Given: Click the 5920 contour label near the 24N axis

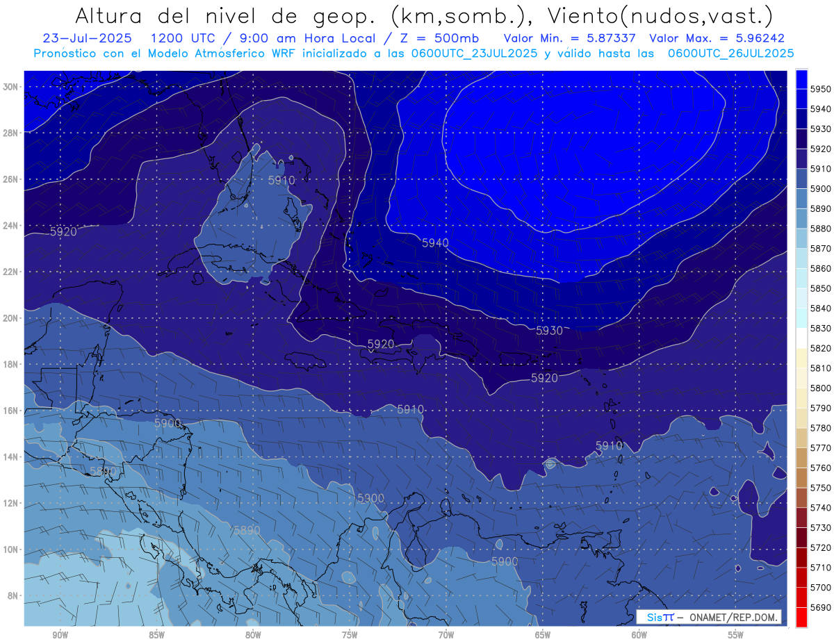Looking at the screenshot, I should pyautogui.click(x=63, y=231).
